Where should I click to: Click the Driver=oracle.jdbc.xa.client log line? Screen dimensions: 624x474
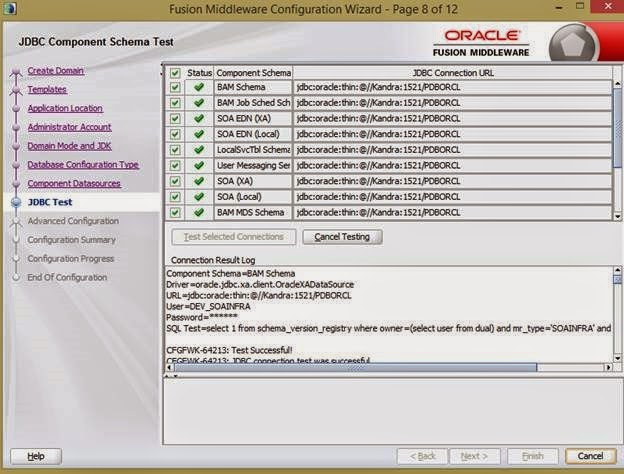coord(260,285)
